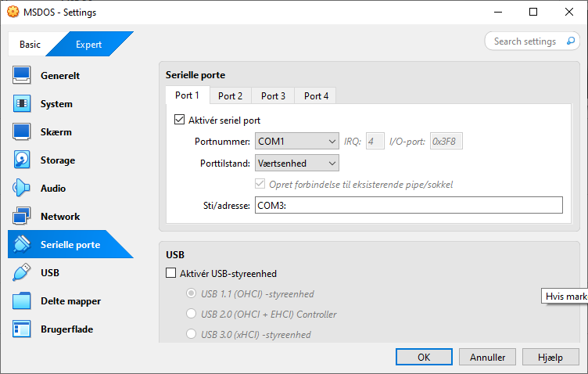Click the Storage disk icon
588x374 pixels.
[x=22, y=160]
